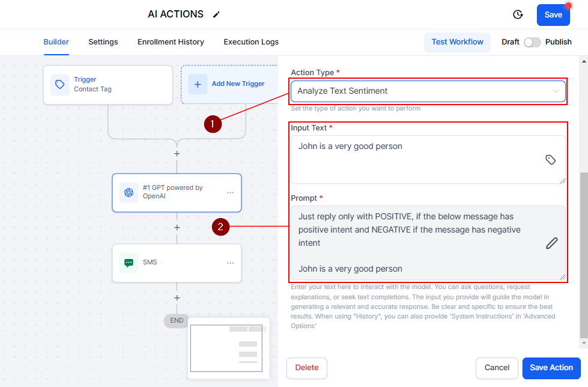Open the Settings tab
This screenshot has width=588, height=387.
[103, 42]
